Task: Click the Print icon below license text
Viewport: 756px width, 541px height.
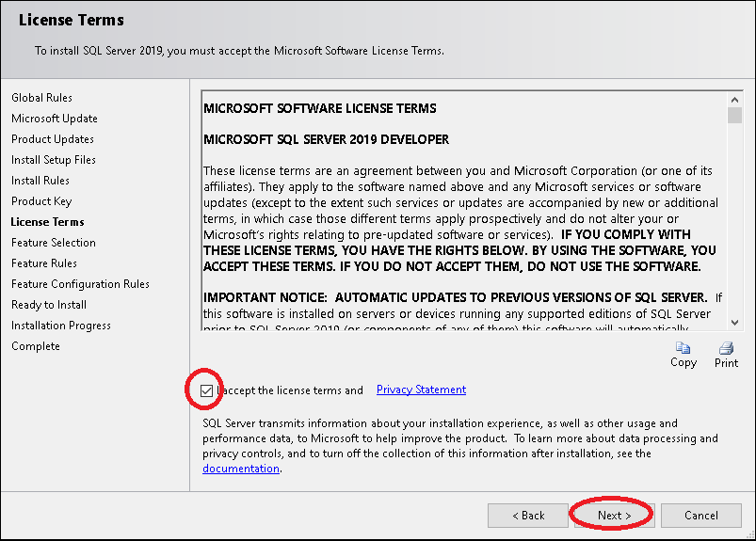Action: click(726, 348)
